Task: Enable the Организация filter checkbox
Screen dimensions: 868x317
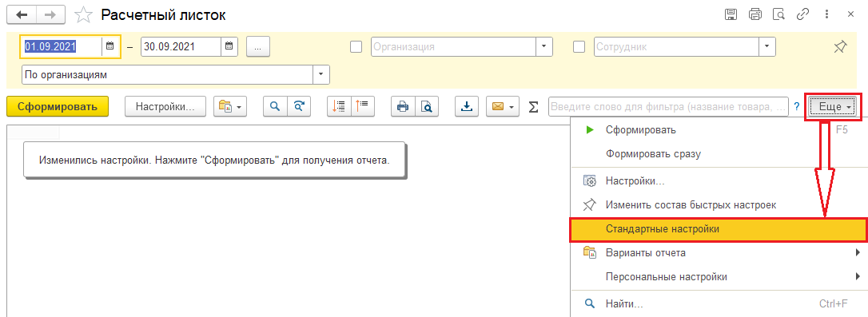Action: pyautogui.click(x=356, y=47)
